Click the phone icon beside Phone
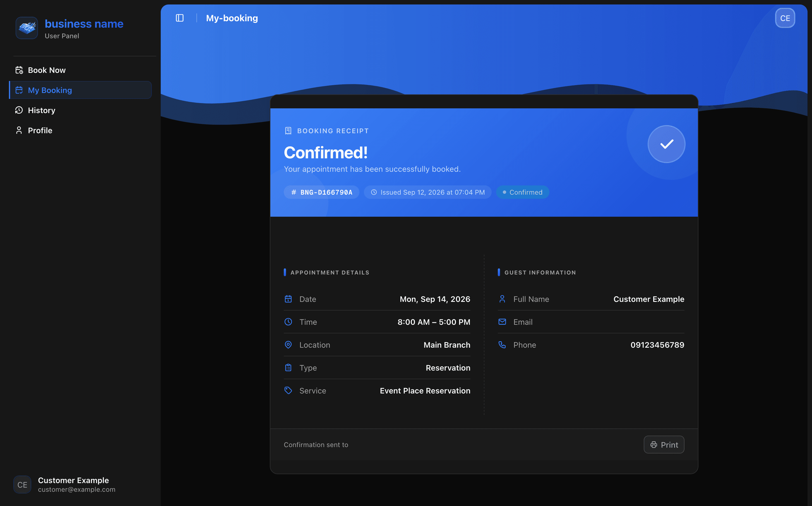The image size is (812, 506). [x=502, y=345]
